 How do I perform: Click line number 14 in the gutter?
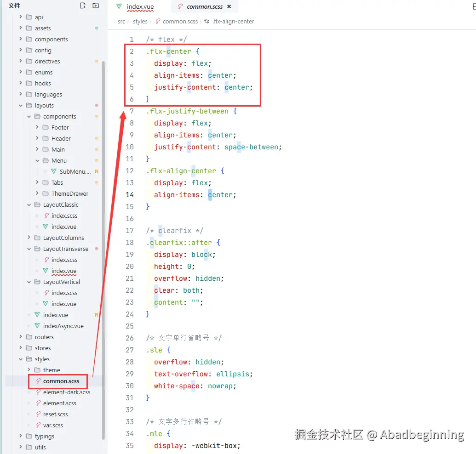tap(130, 195)
